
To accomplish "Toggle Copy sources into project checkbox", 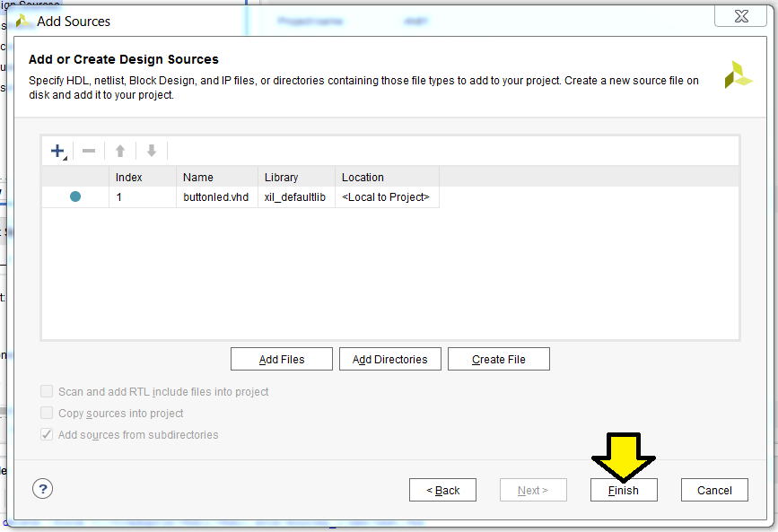I will (x=47, y=413).
